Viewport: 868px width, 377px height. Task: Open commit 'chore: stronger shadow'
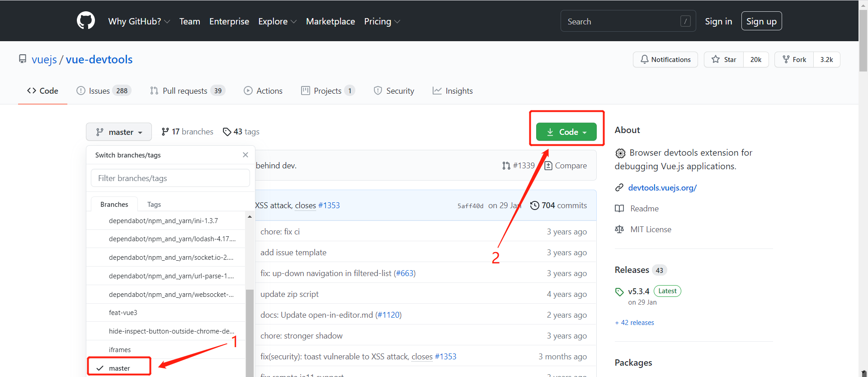[302, 336]
